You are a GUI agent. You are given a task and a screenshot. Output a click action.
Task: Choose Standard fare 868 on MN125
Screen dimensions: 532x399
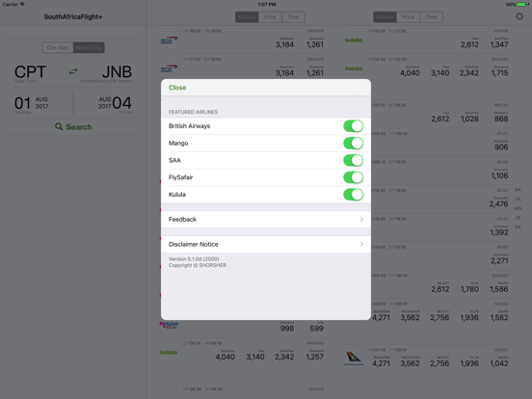pyautogui.click(x=501, y=117)
